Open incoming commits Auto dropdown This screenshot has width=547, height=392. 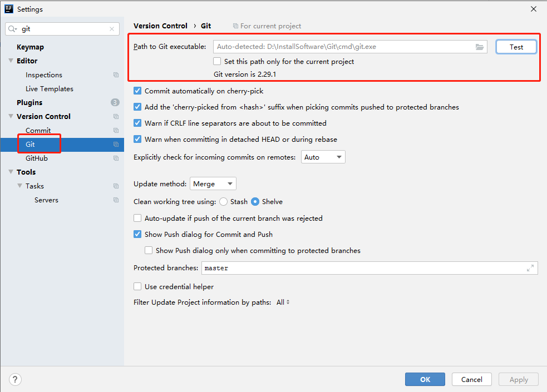tap(323, 157)
